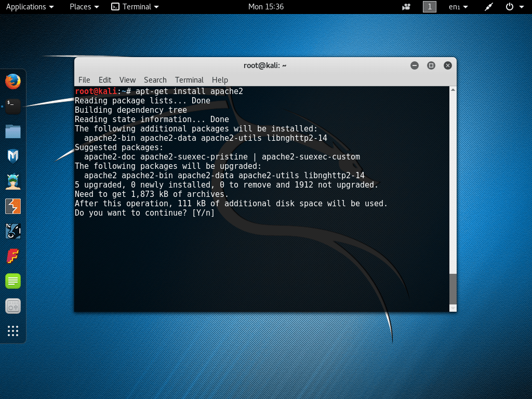Select the Terminal icon in the dock

(12, 106)
